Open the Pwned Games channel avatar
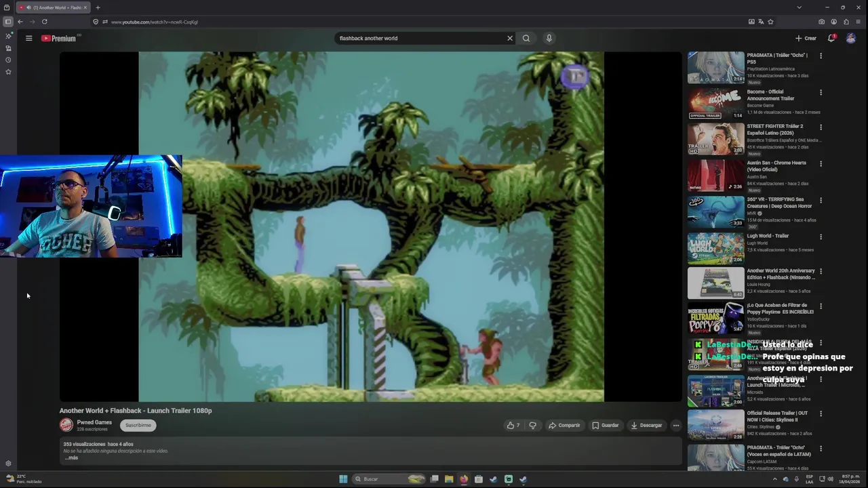Screen dimensions: 868x488 click(66, 425)
